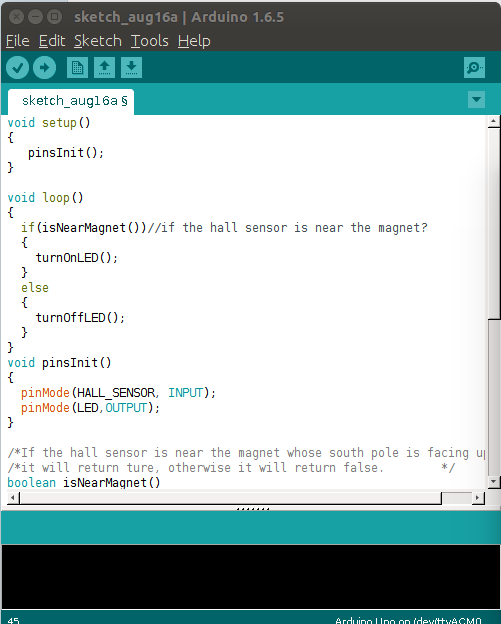
Task: Click the 'turnOffLED();' line
Action: point(80,318)
